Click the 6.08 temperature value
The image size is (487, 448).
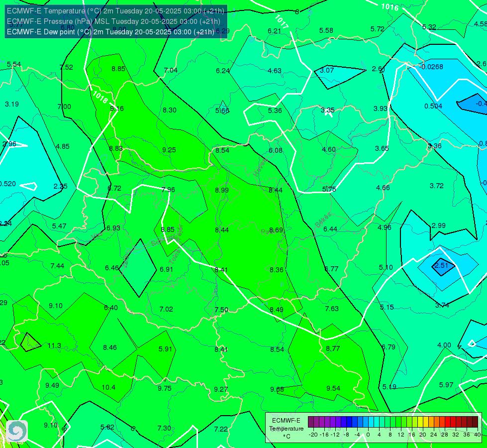pos(276,151)
